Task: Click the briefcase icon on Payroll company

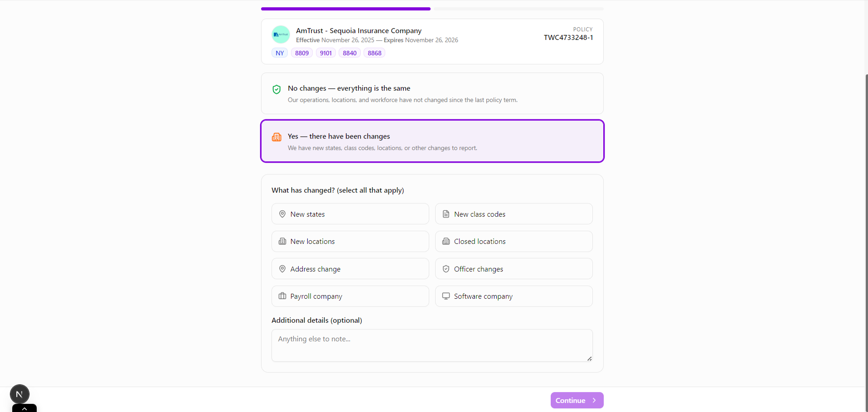Action: pos(282,296)
